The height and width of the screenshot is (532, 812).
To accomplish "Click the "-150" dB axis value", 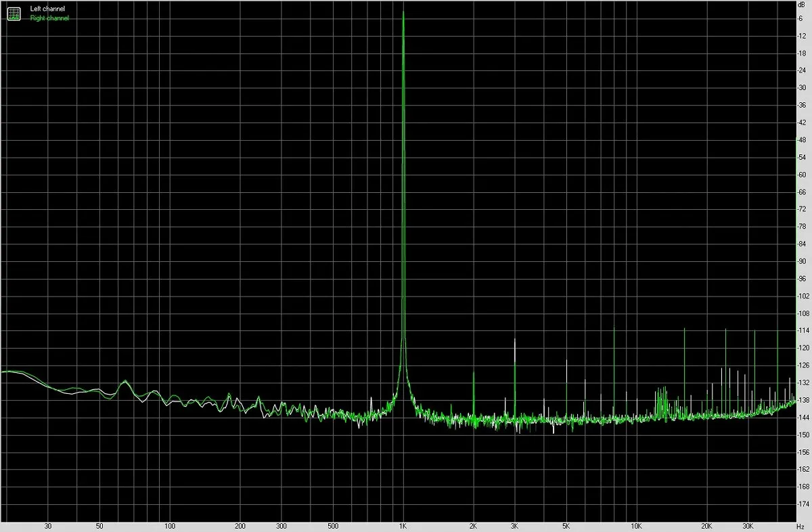I will pos(804,435).
